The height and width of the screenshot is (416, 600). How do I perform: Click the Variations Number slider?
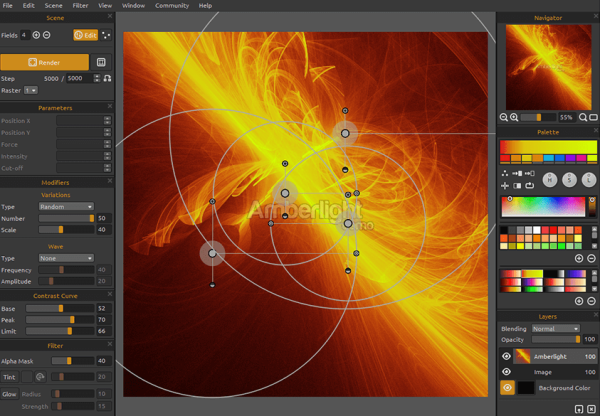pyautogui.click(x=66, y=218)
